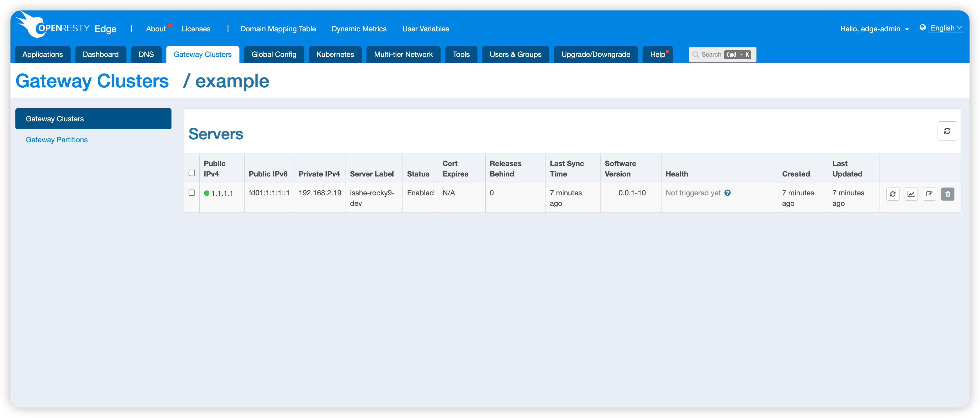Click the trash delete icon in server row

click(x=947, y=194)
